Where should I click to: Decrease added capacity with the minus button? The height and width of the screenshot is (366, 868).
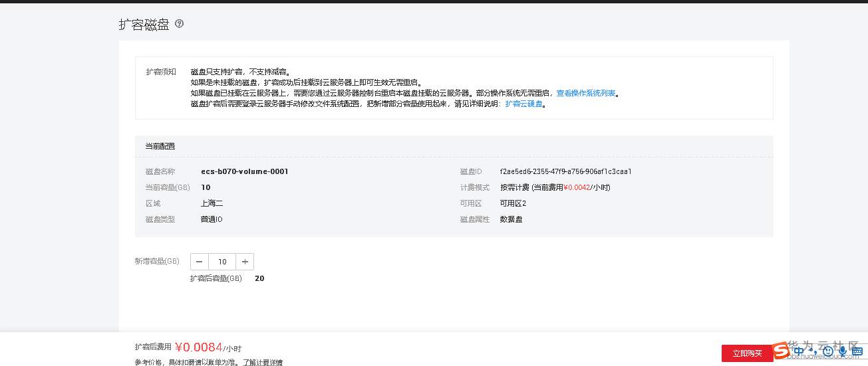[200, 262]
